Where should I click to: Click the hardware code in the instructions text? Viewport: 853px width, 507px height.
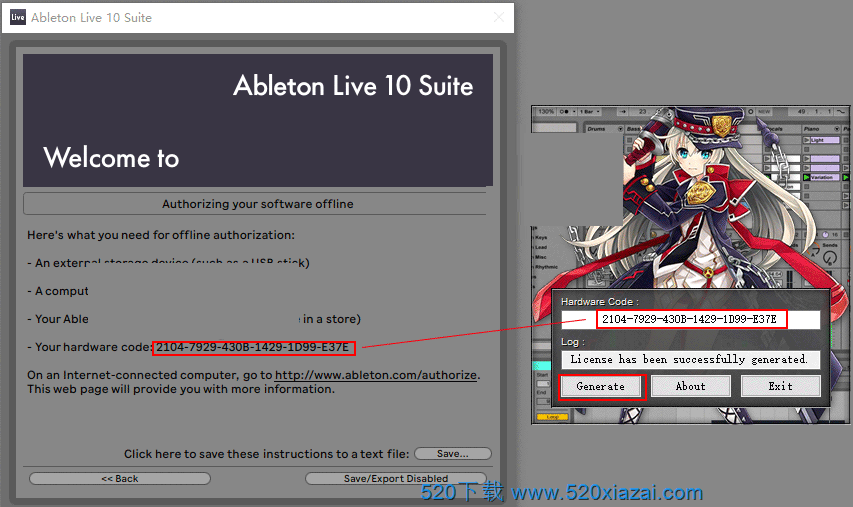click(x=253, y=347)
